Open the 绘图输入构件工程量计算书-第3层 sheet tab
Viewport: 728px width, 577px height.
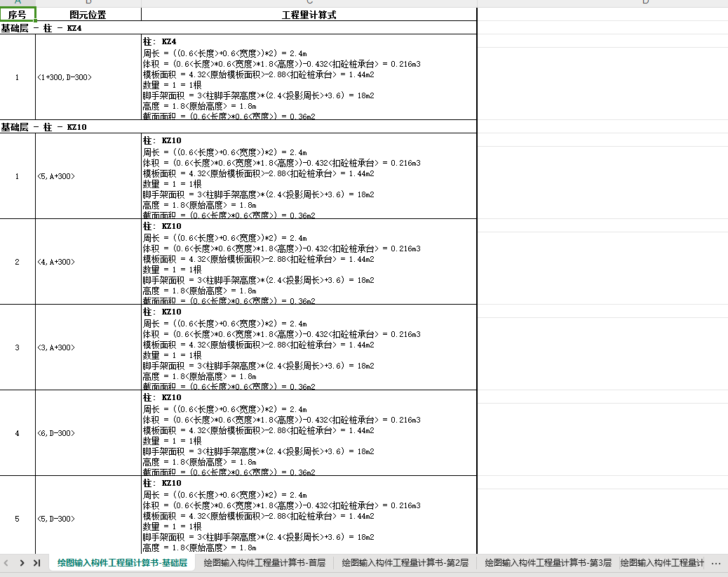pyautogui.click(x=548, y=563)
